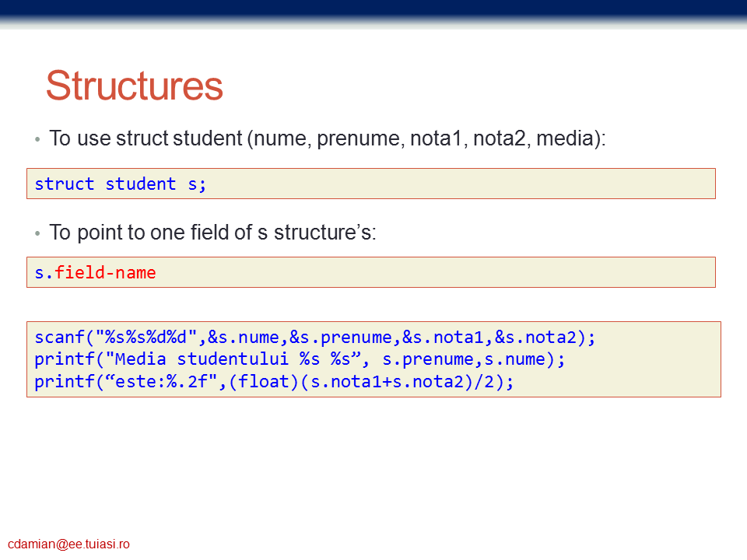Click the 'To use struct student' bullet text
The image size is (747, 560).
[x=327, y=139]
